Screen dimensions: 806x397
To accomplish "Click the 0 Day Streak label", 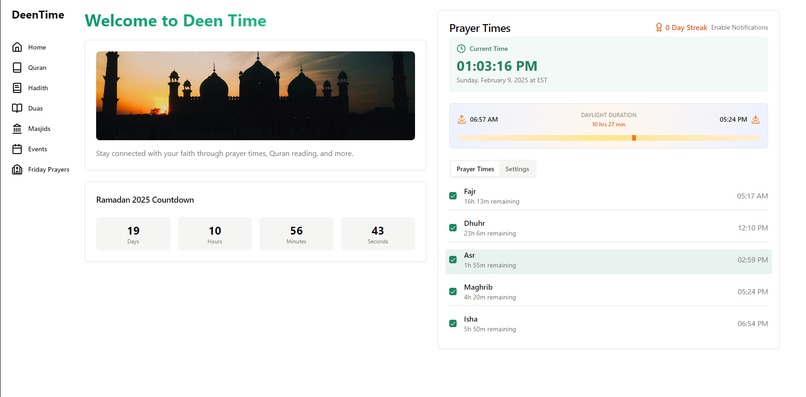I will 686,28.
